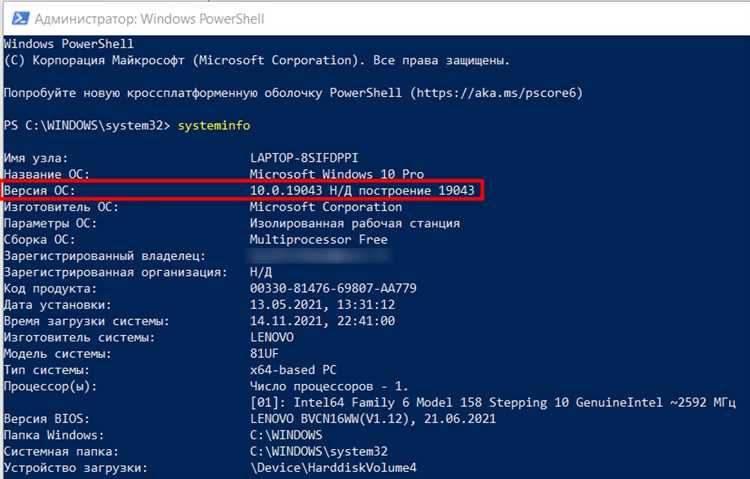Click the boot time '14.11.2021, 22:41:00'
Screen dimensions: 750x479
322,321
